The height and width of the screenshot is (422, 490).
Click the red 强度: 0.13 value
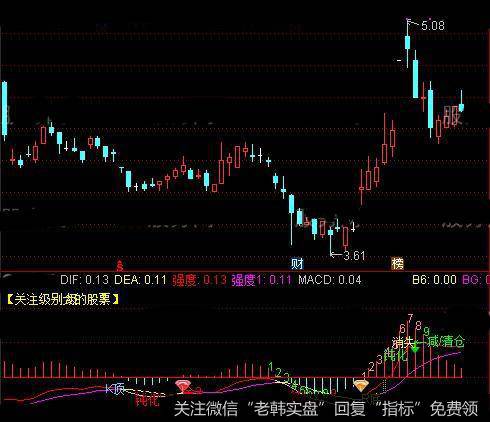click(x=199, y=280)
